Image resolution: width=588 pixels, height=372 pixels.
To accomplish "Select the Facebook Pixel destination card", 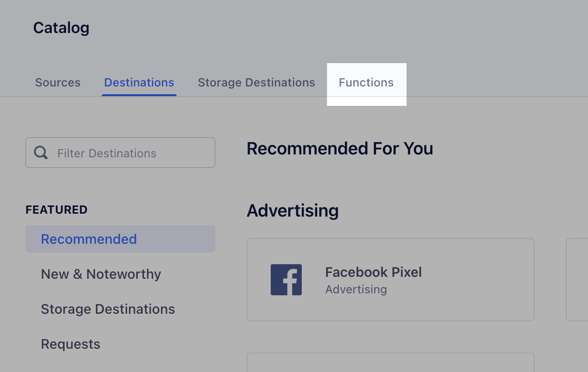I will point(391,280).
